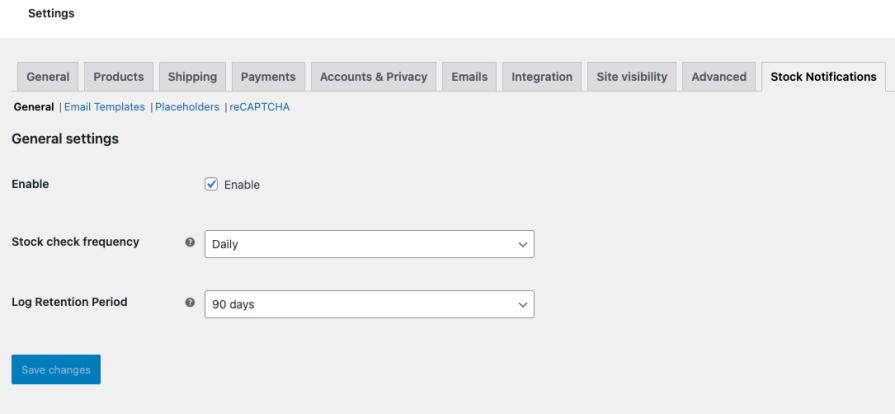Viewport: 895px width, 414px height.
Task: Switch to the Emails tab
Action: click(469, 77)
